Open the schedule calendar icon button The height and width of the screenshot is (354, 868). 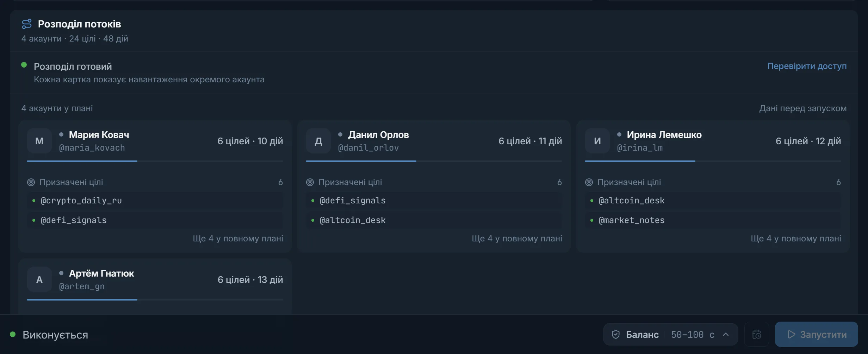pyautogui.click(x=756, y=334)
